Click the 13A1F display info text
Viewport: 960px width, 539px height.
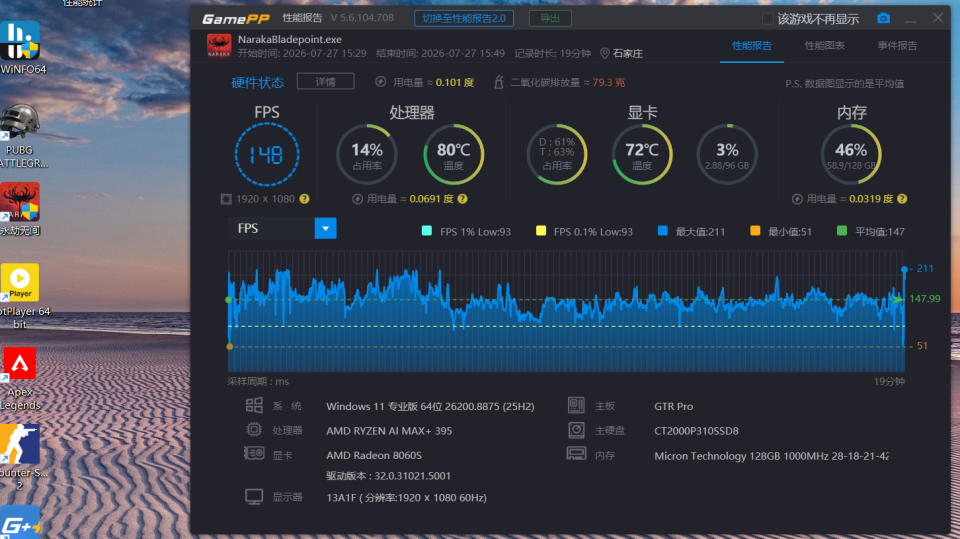407,497
